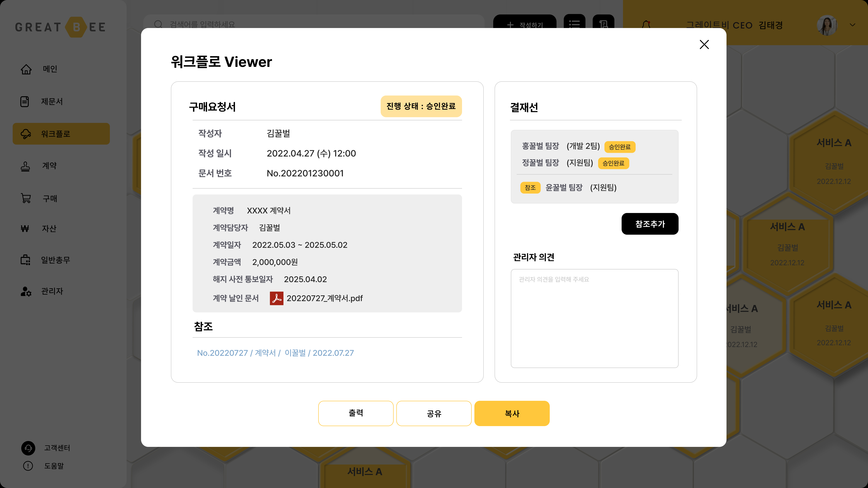Click the 제문서 document icon
The image size is (868, 488).
pyautogui.click(x=25, y=101)
